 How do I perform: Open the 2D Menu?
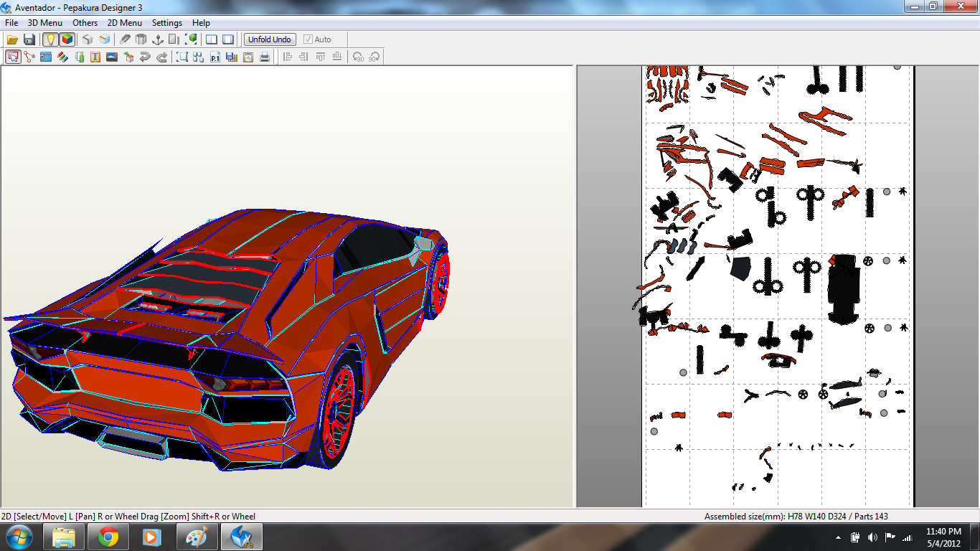pos(125,23)
